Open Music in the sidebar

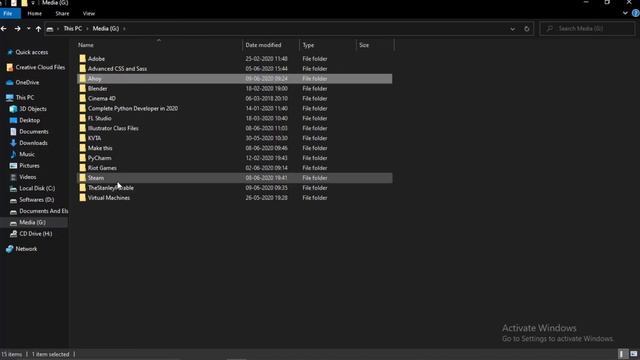pos(27,154)
